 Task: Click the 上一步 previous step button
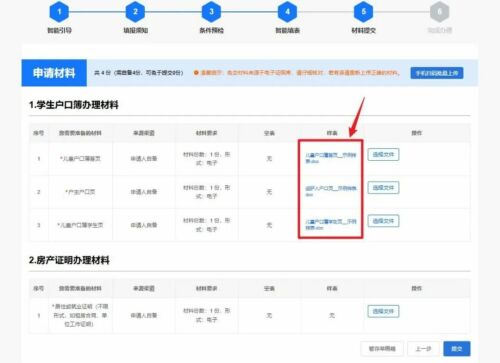point(423,349)
